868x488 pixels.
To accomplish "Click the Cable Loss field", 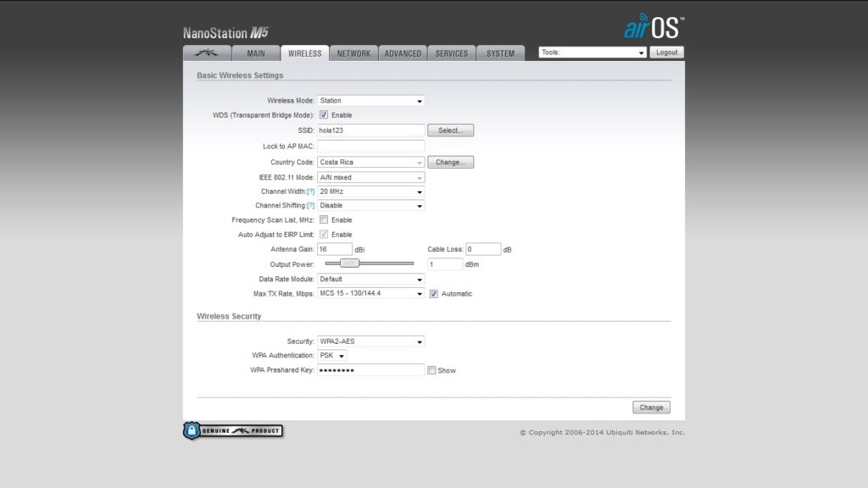I will pos(483,250).
